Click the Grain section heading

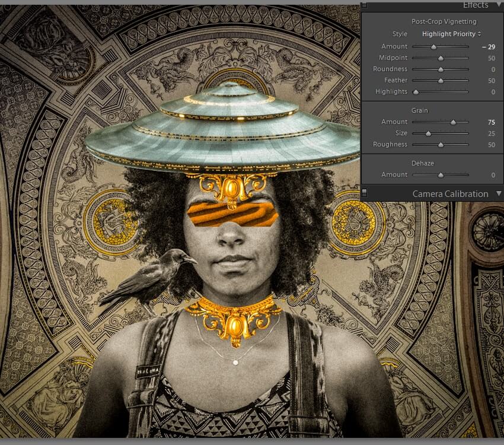pos(419,110)
